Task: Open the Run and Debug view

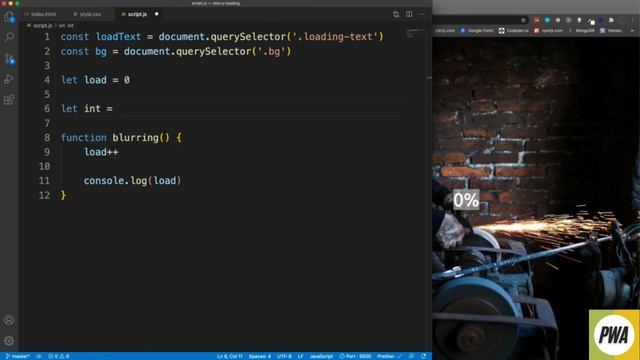Action: 9,79
